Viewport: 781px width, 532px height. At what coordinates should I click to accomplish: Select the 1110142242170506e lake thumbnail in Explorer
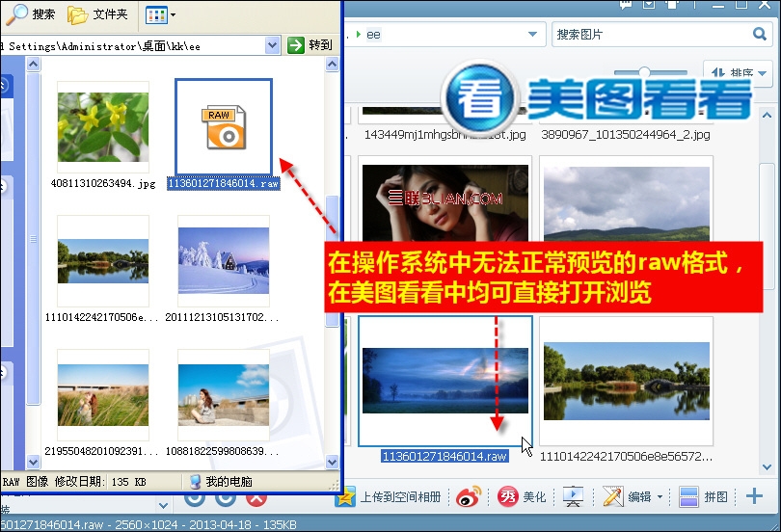[x=103, y=261]
